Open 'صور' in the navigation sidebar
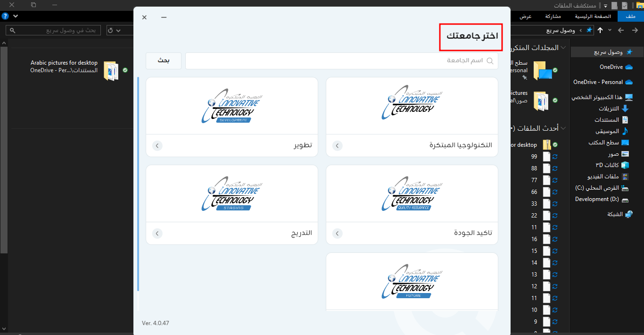Viewport: 644px width, 335px height. coord(619,154)
